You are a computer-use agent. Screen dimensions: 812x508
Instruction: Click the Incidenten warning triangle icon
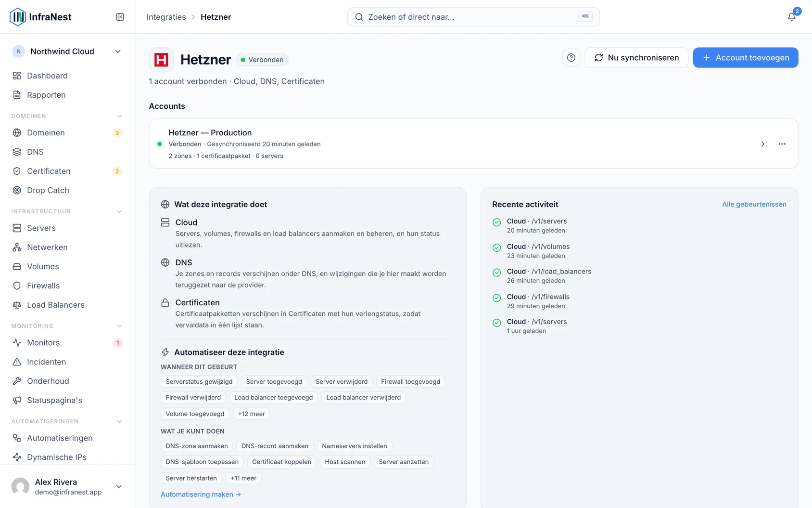point(17,362)
